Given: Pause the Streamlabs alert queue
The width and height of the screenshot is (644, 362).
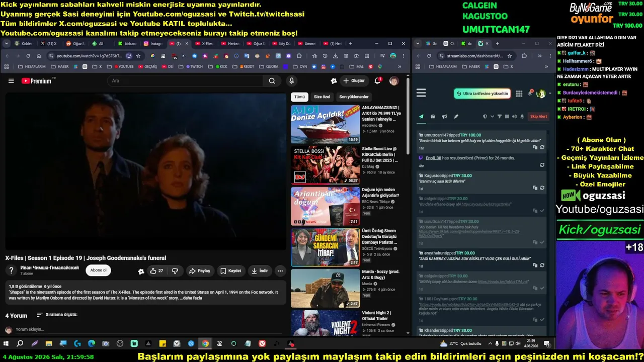Looking at the screenshot, I should pos(507,117).
